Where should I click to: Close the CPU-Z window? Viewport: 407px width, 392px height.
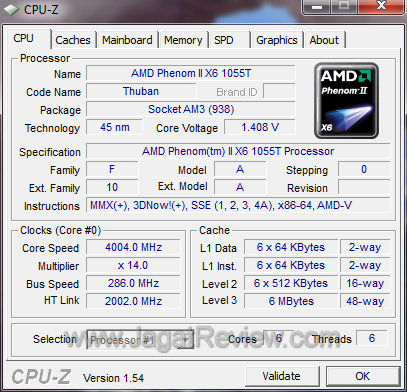click(381, 6)
